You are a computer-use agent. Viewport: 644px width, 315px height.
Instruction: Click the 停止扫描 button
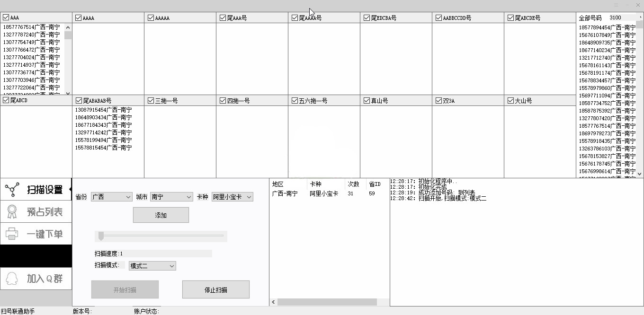[215, 289]
